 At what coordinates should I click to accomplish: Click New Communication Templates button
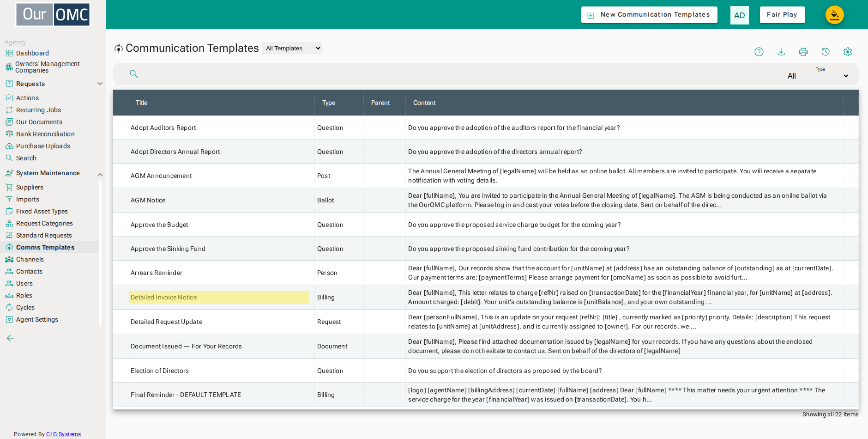(x=649, y=15)
